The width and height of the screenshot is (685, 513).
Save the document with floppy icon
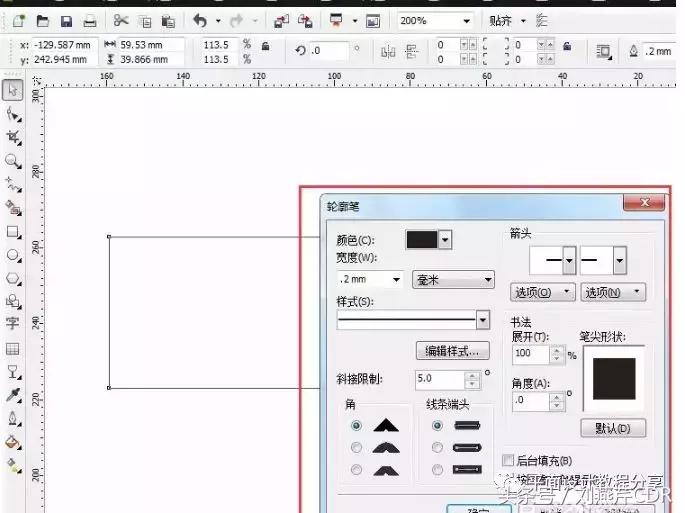pos(66,21)
